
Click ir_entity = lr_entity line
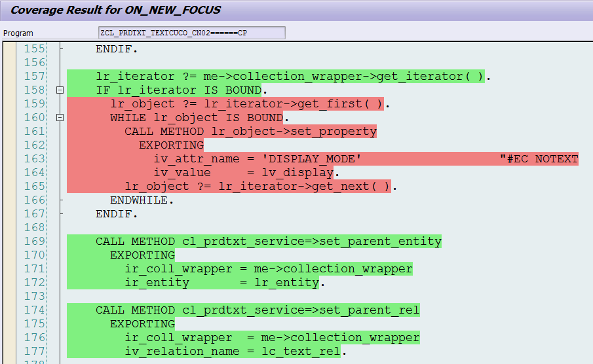point(225,283)
